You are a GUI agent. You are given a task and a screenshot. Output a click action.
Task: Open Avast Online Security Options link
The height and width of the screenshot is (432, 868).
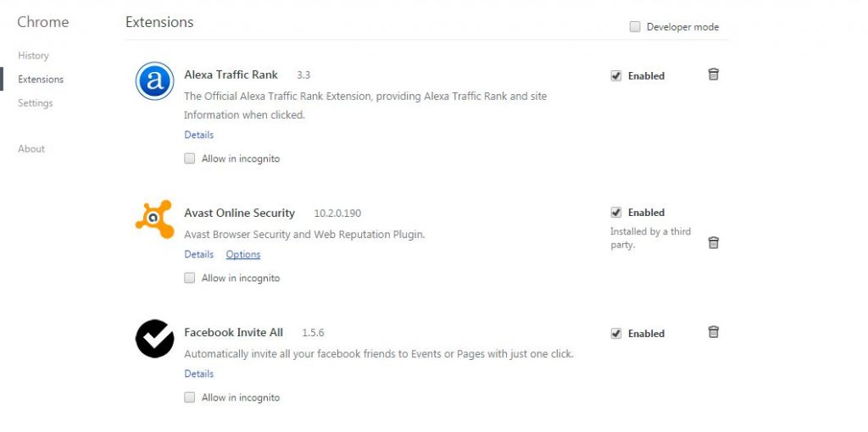pyautogui.click(x=243, y=254)
